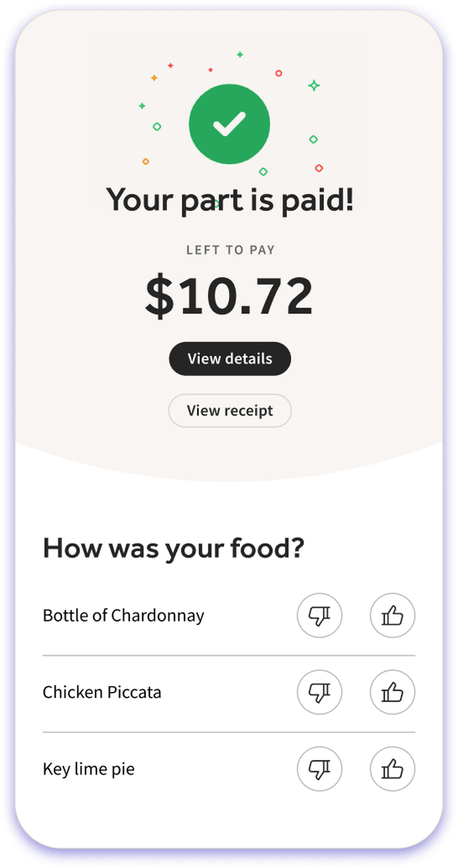This screenshot has width=458, height=868.
Task: Click the red diamond confetti at lower right
Action: point(319,168)
